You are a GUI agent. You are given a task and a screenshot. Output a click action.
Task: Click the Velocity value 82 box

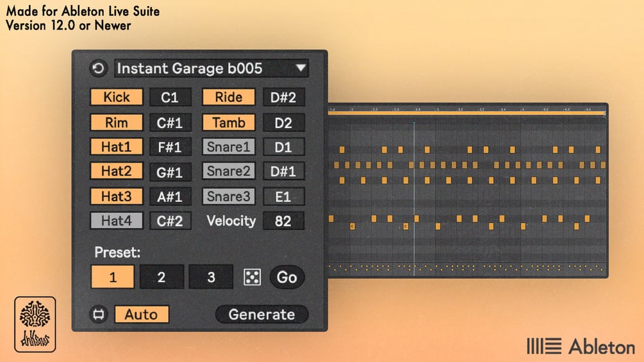(x=283, y=221)
